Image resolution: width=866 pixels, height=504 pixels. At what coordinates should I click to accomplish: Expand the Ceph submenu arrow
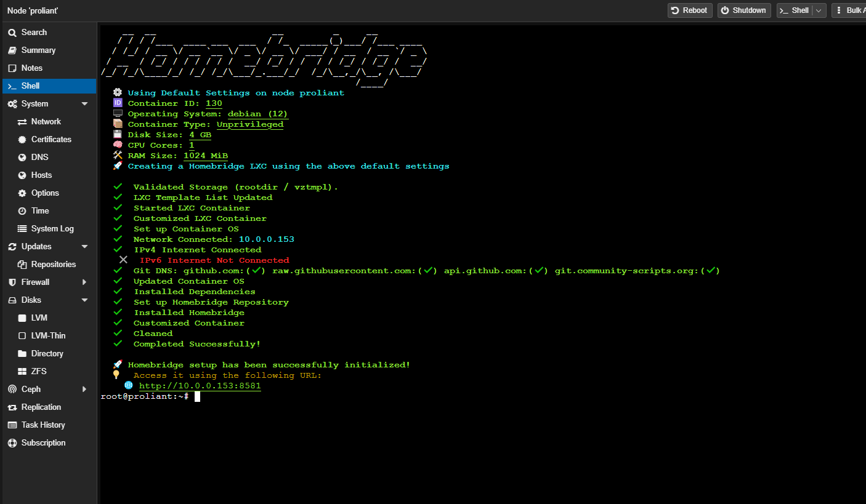tap(84, 390)
